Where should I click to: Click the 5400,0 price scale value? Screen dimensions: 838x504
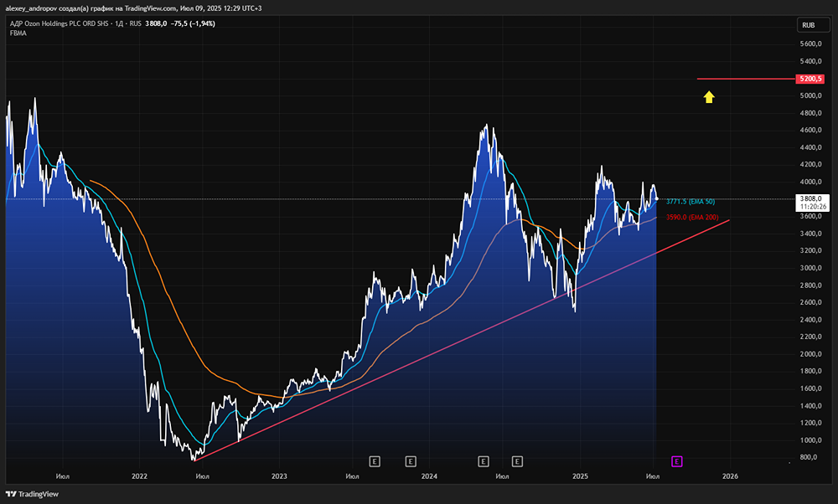810,61
